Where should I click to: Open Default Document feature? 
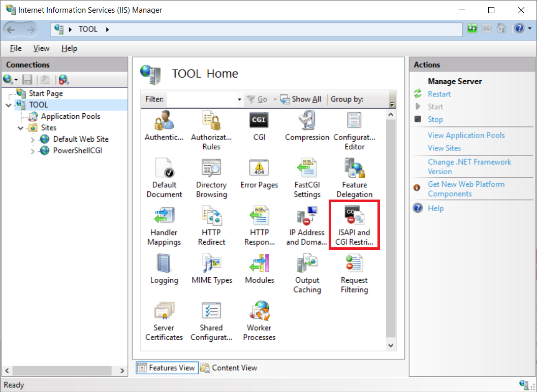pos(164,178)
